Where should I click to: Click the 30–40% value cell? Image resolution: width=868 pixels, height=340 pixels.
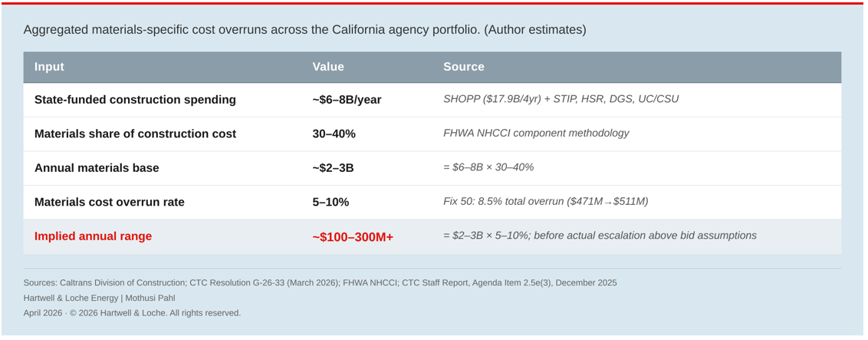[x=334, y=134]
